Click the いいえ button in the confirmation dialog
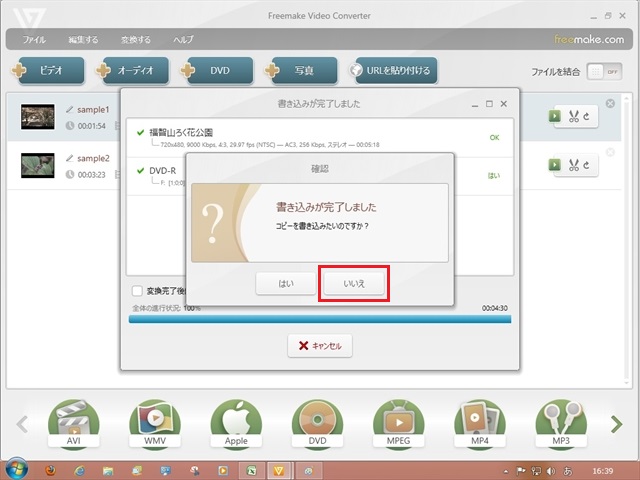 click(x=355, y=285)
